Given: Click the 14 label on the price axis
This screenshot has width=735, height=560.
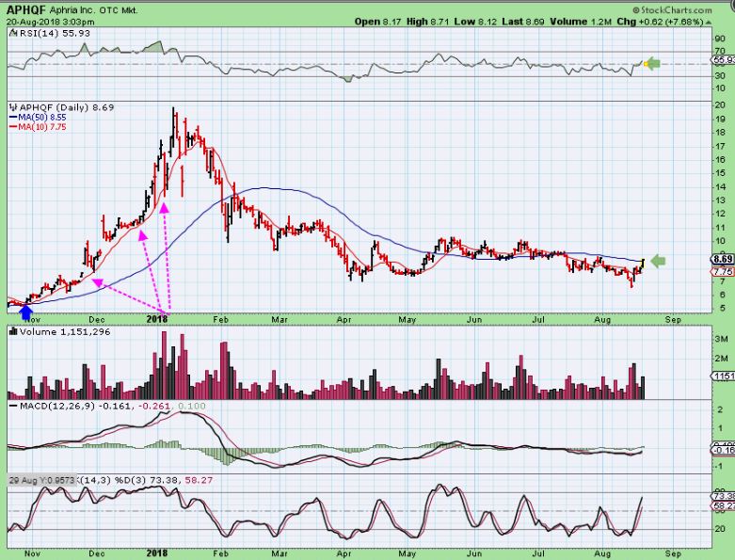Looking at the screenshot, I should pos(720,186).
